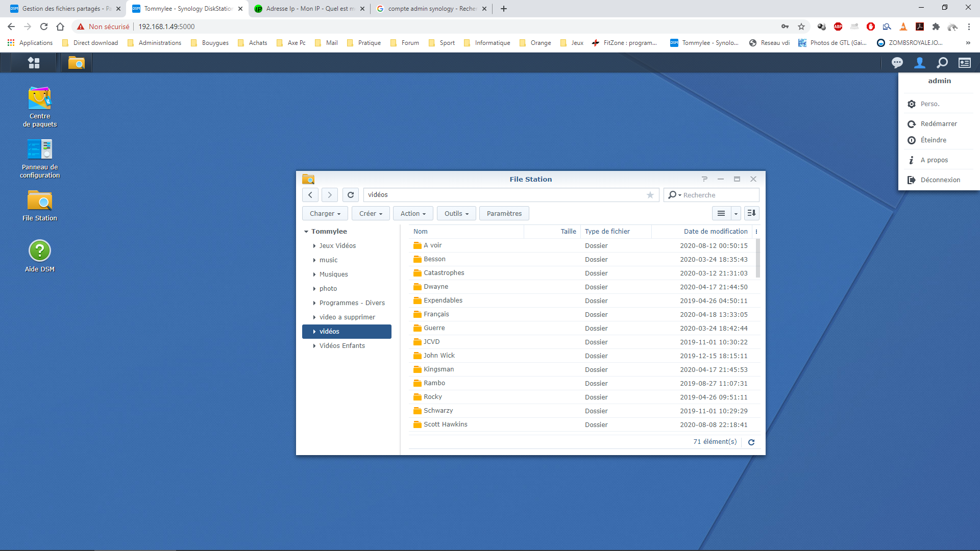The width and height of the screenshot is (980, 551).
Task: Switch to list view mode button
Action: 721,213
